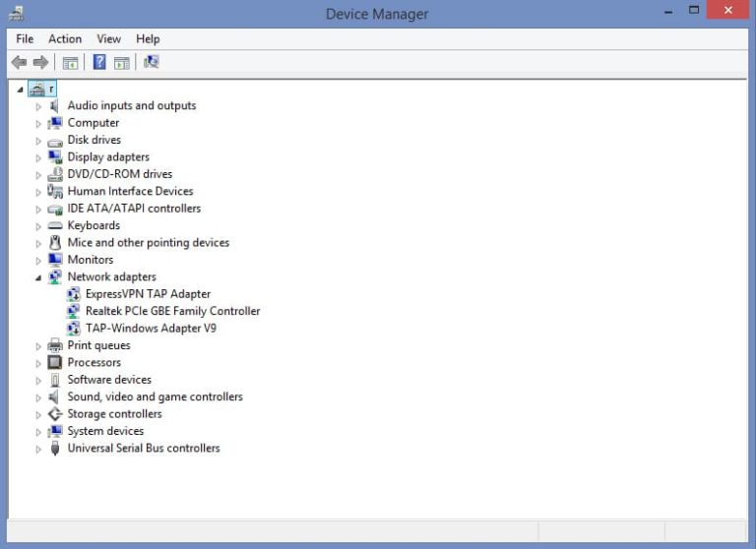Open the File menu
This screenshot has width=756, height=549.
click(25, 39)
